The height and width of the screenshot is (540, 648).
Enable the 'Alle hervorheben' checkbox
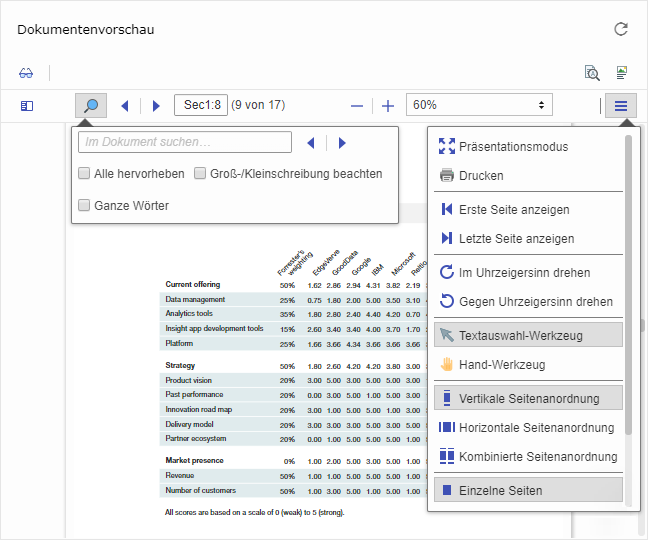(85, 173)
